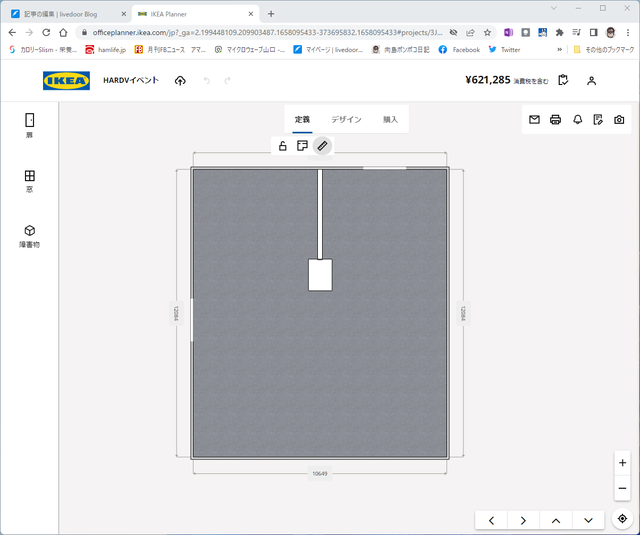Open the browser home page
640x535 pixels.
click(63, 32)
